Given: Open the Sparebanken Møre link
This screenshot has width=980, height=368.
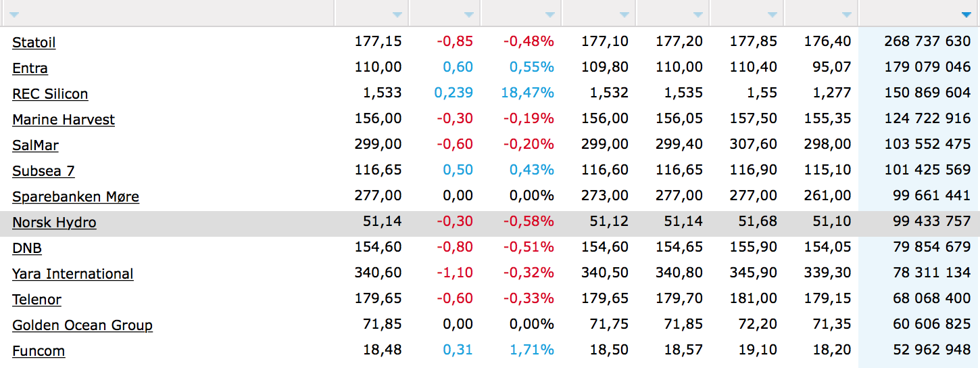Looking at the screenshot, I should coord(76,196).
